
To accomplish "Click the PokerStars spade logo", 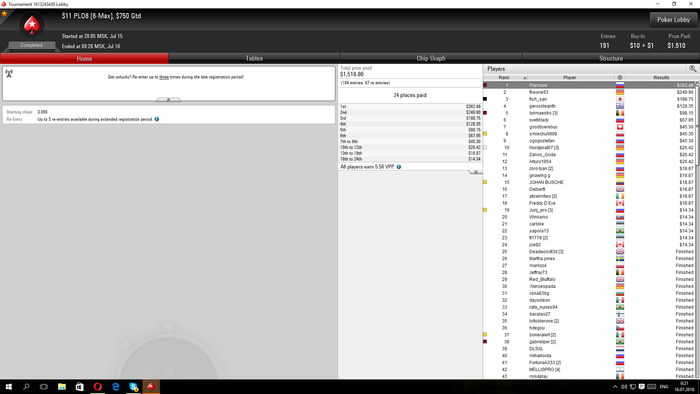I will click(32, 25).
